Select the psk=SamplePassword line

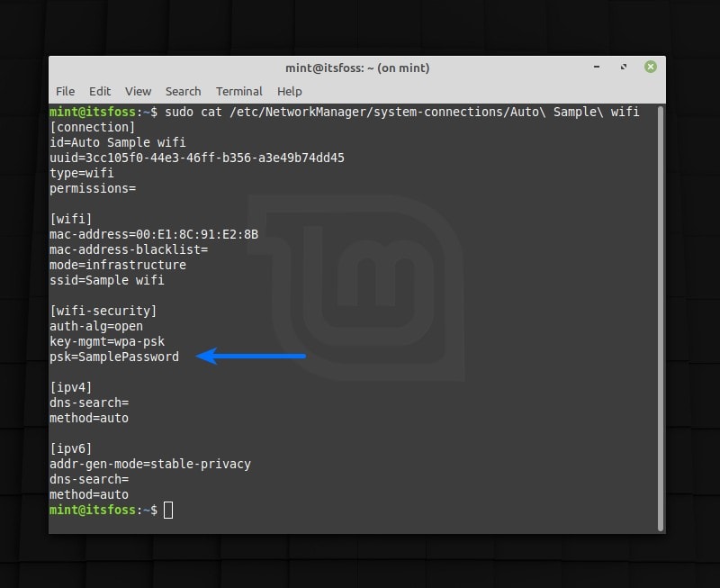(114, 357)
